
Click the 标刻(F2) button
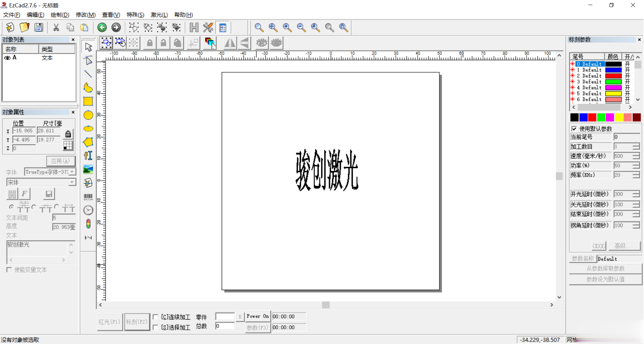(137, 322)
